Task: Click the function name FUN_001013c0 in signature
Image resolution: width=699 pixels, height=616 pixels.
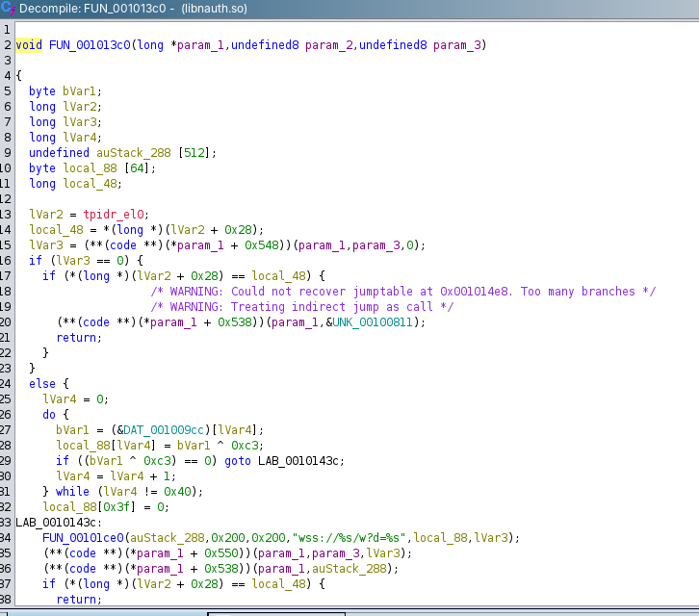Action: (90, 45)
